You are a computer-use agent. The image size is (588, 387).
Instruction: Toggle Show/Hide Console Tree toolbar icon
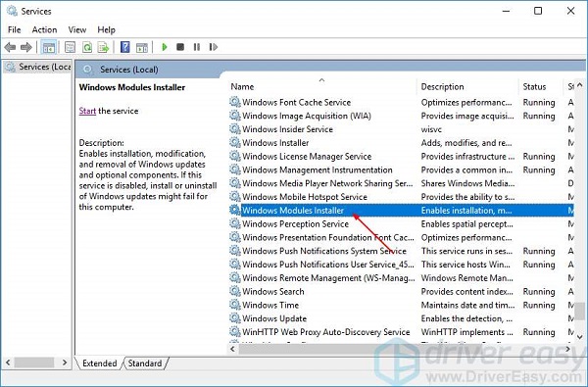pos(49,47)
